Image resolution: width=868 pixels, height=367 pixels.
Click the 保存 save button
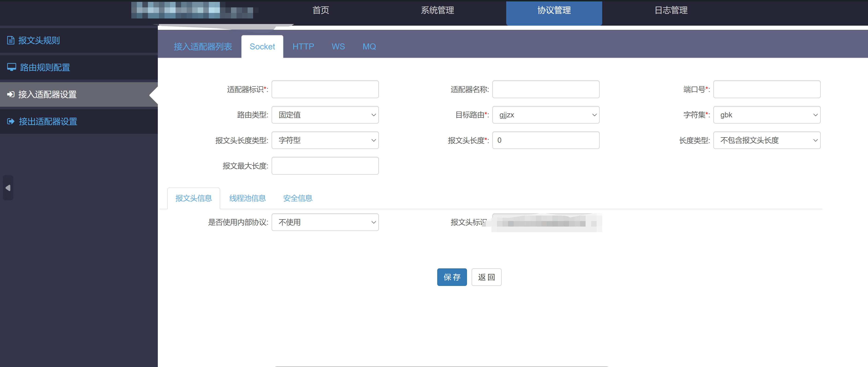pos(452,277)
